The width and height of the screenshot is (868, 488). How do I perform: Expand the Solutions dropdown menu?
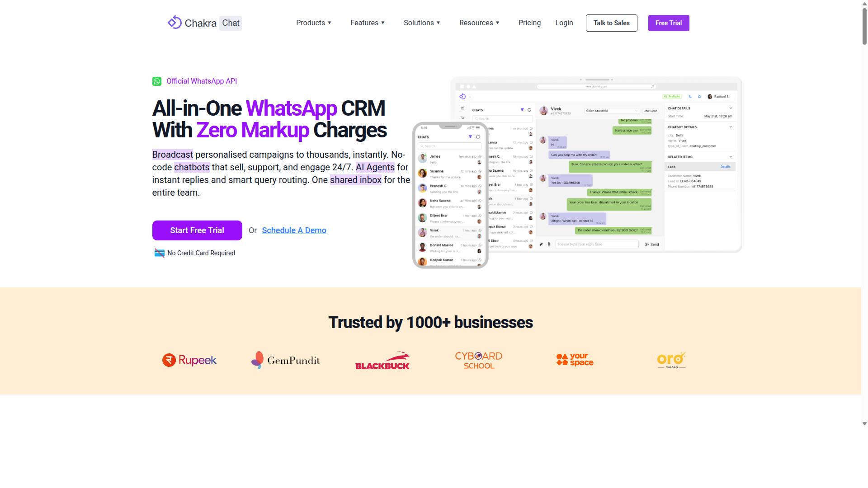(x=422, y=23)
